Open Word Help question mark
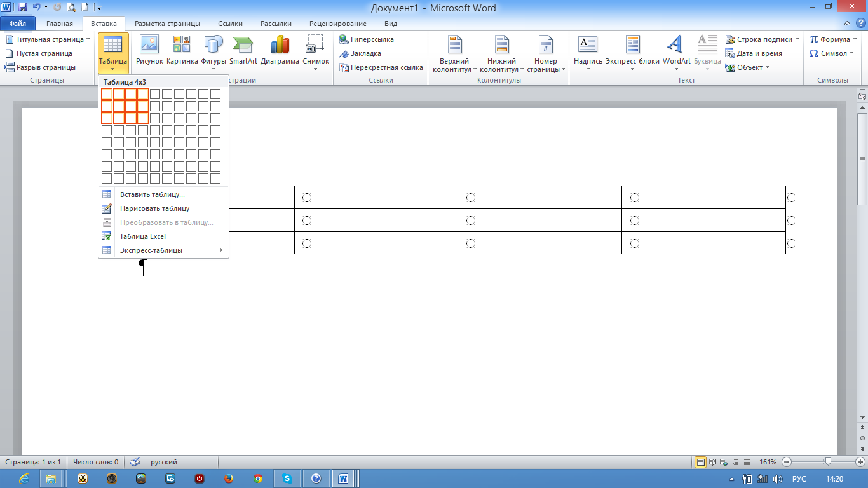The height and width of the screenshot is (488, 868). click(860, 24)
